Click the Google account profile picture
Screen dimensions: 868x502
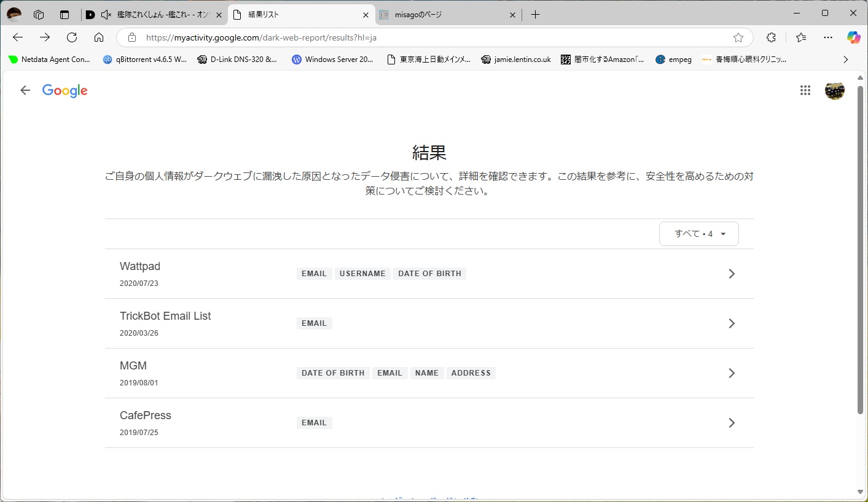tap(834, 91)
